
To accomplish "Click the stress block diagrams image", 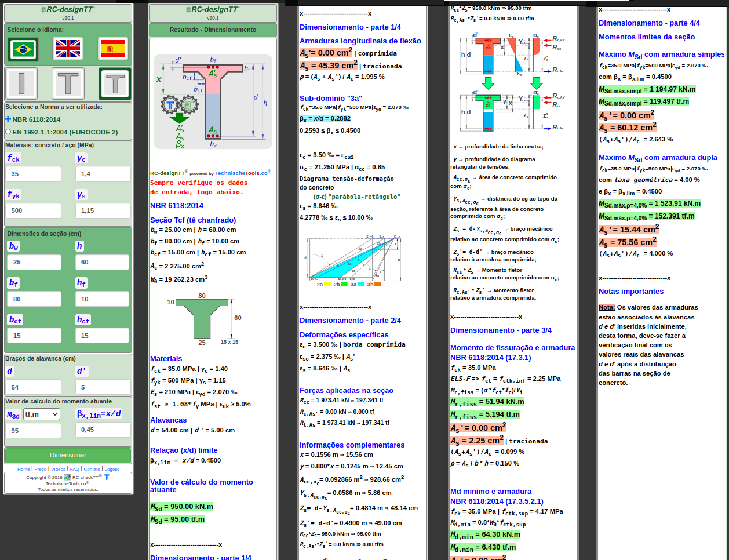I will click(513, 83).
